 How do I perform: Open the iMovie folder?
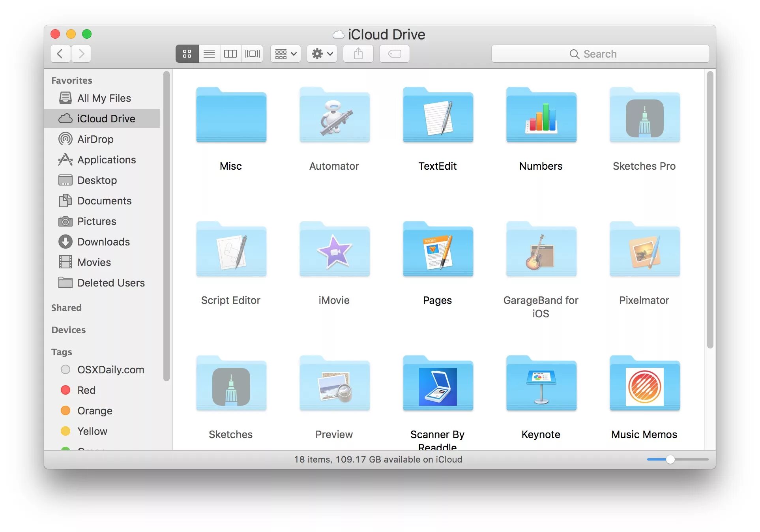[x=335, y=249]
